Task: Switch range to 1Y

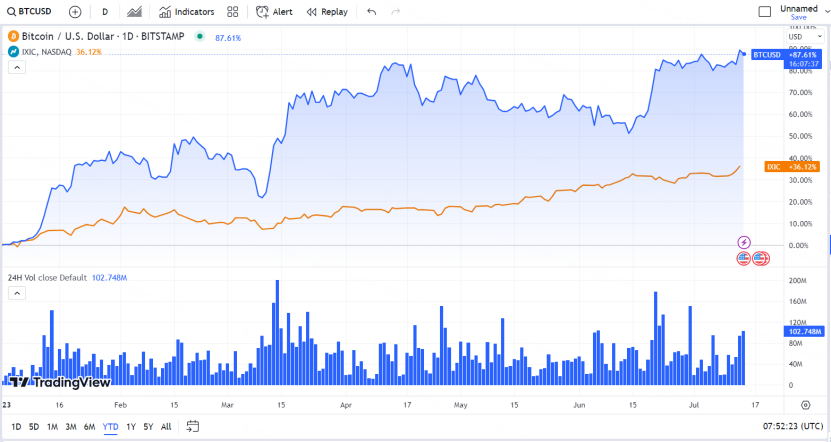Action: coord(131,427)
